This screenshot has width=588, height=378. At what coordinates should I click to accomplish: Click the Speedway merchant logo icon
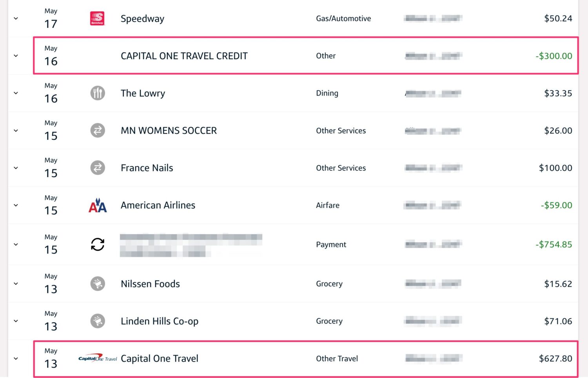pos(97,18)
